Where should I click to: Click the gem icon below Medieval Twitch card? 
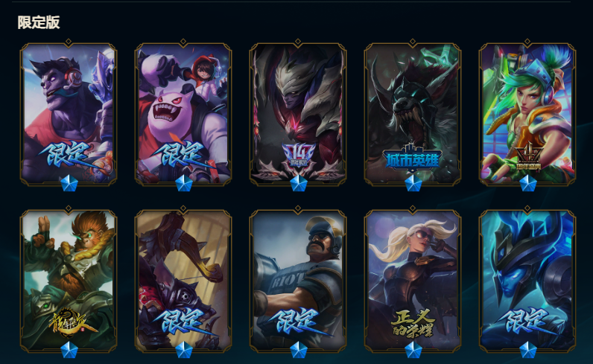[184, 350]
